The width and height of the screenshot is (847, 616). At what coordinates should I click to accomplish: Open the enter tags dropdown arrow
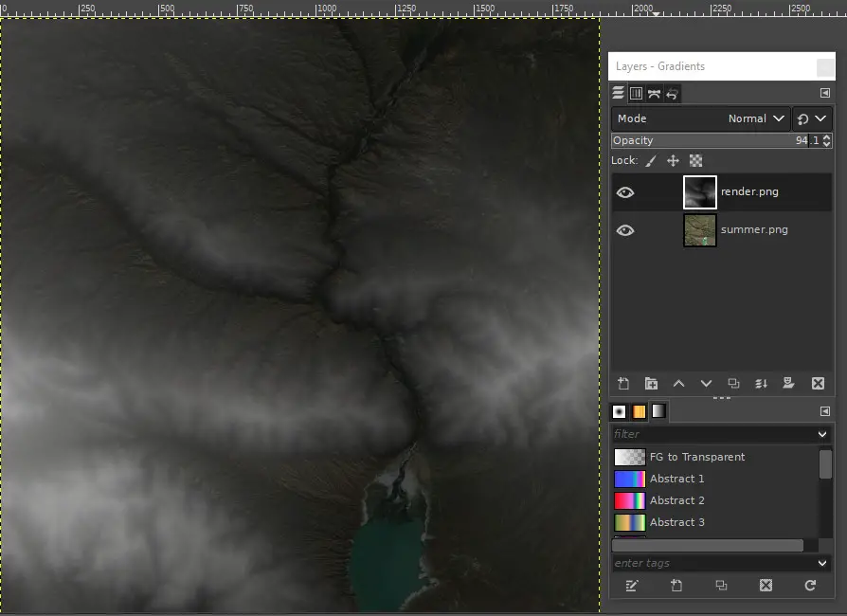(x=822, y=563)
